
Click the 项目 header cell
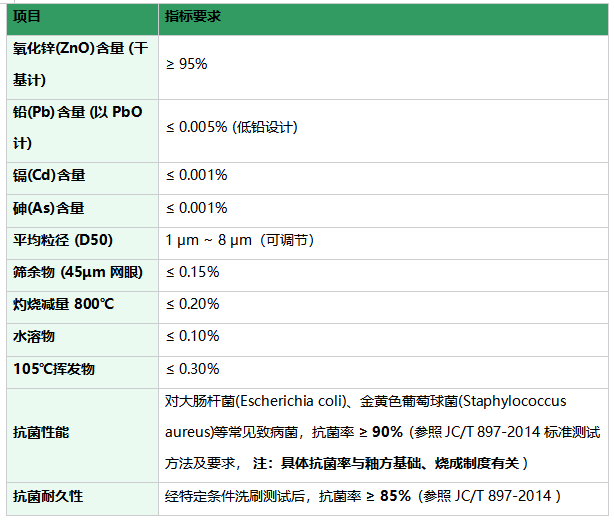point(83,19)
